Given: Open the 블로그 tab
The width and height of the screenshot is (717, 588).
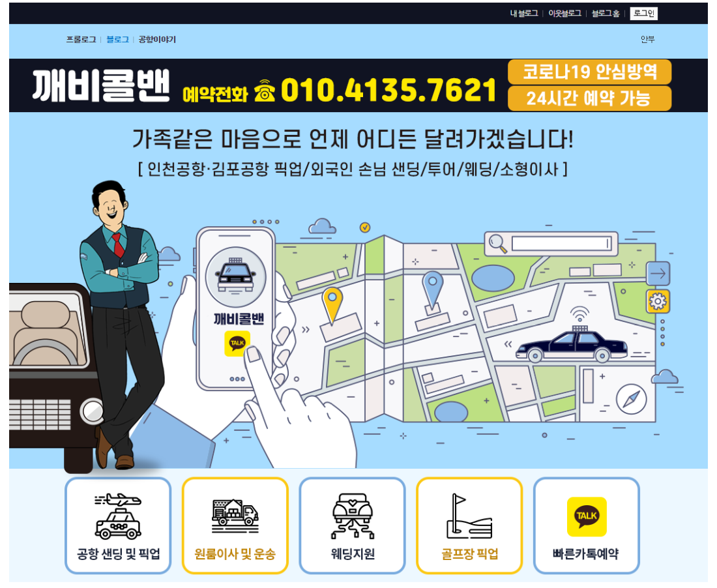Looking at the screenshot, I should coord(117,40).
